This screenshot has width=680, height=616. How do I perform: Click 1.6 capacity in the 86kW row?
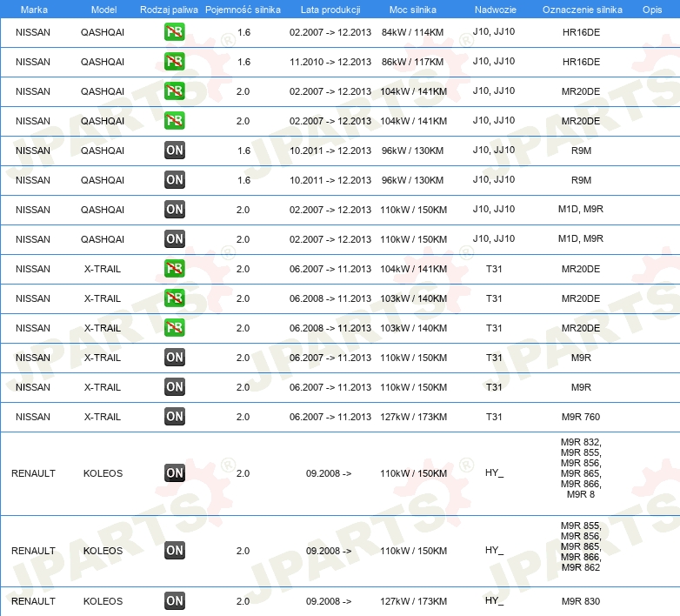[x=243, y=62]
